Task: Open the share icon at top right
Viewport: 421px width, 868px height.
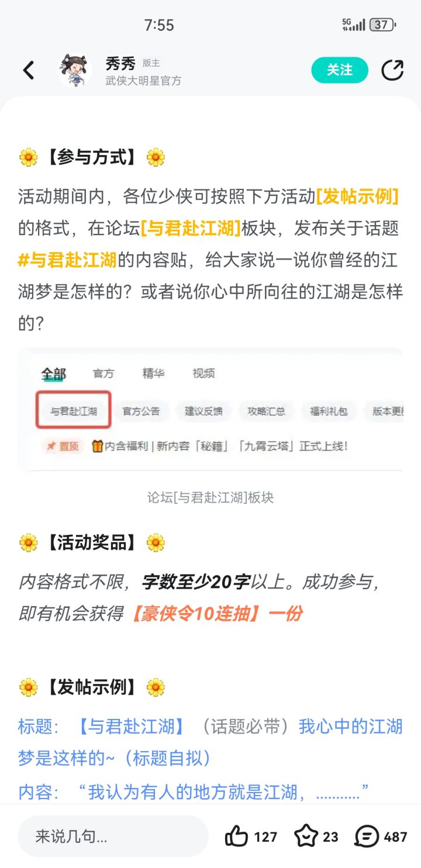Action: click(x=392, y=71)
